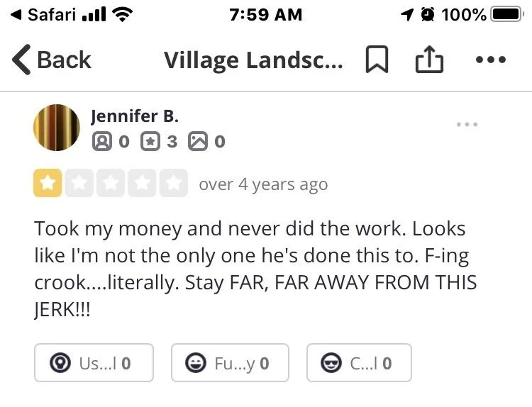Tap the friends count icon
The image size is (532, 407).
click(102, 141)
